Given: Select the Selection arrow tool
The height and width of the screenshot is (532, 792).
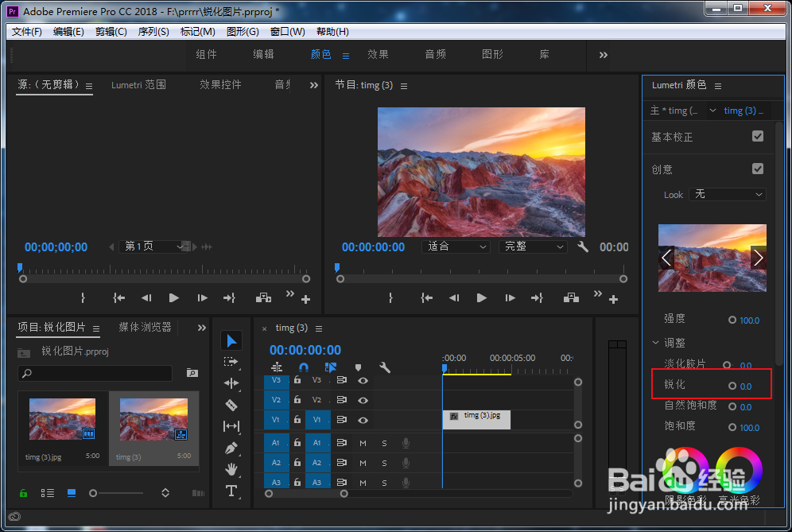Looking at the screenshot, I should point(231,340).
